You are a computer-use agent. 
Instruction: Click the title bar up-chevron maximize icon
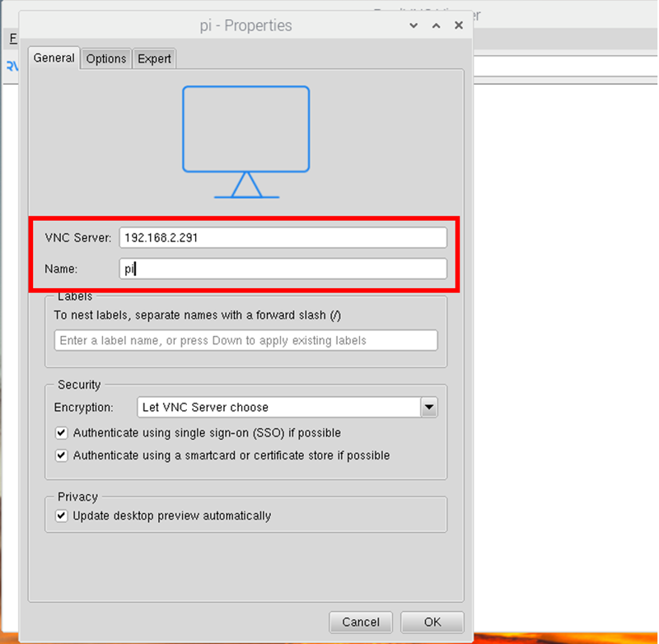pyautogui.click(x=437, y=26)
